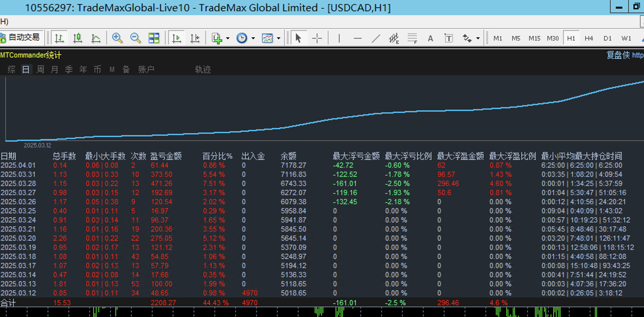Toggle chart auto scroll to latest bar

pos(177,38)
